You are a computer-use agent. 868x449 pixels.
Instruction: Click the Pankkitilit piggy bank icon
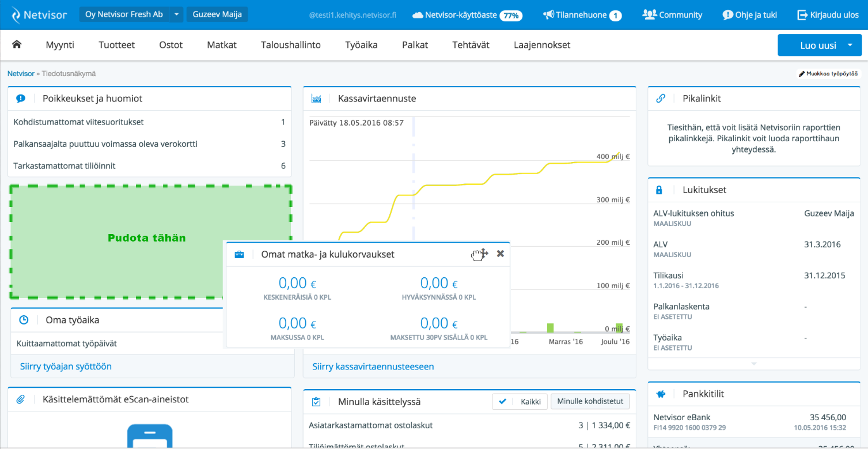(660, 394)
